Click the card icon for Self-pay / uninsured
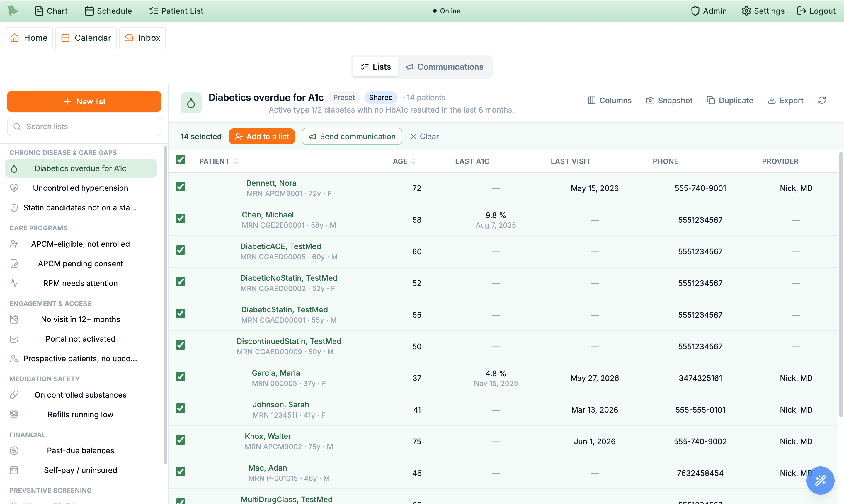 coord(14,470)
